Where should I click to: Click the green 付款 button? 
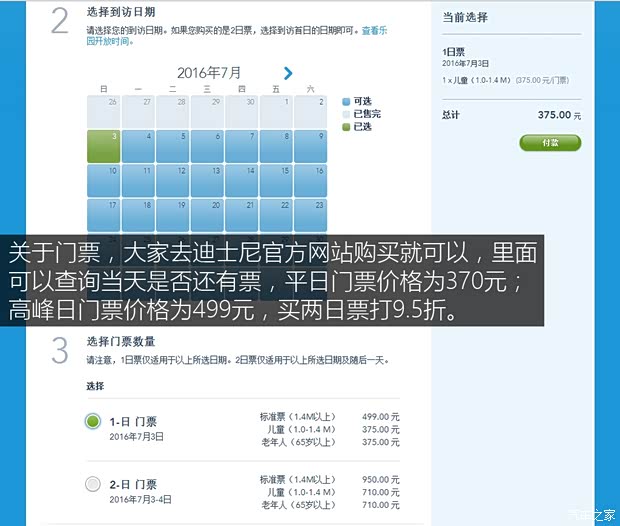[x=550, y=143]
